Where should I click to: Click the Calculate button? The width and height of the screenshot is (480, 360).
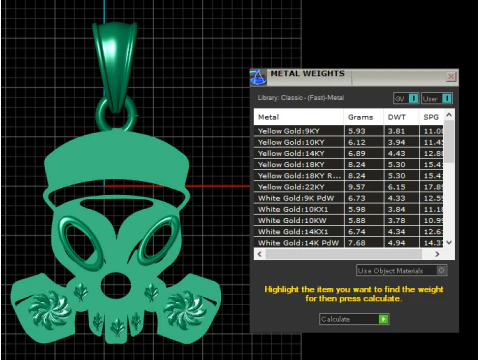pos(354,319)
